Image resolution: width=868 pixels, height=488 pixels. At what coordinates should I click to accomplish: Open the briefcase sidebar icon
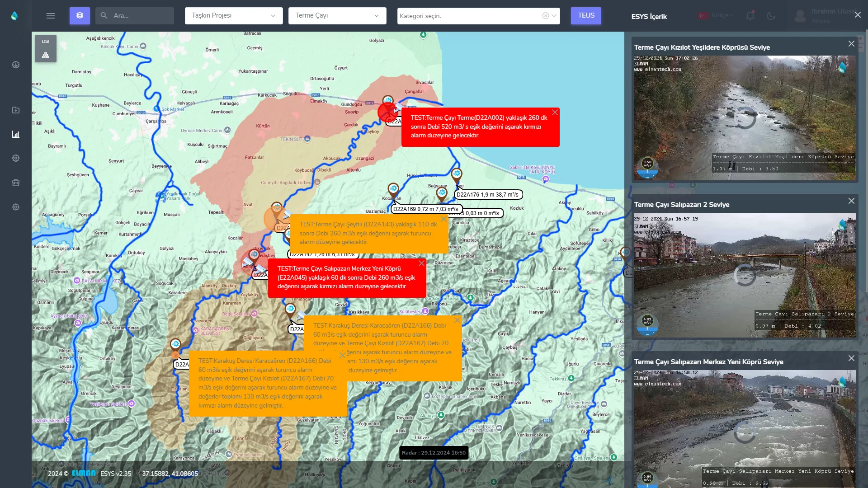(16, 183)
